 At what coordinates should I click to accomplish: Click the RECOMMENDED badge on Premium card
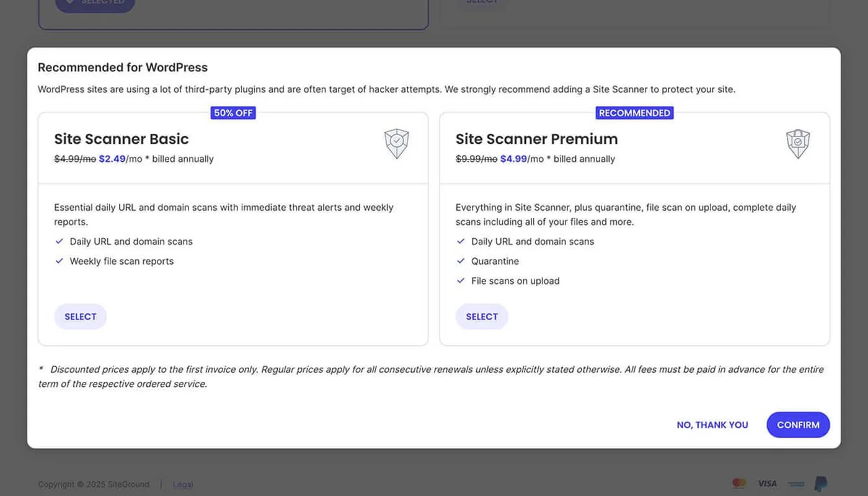click(634, 113)
